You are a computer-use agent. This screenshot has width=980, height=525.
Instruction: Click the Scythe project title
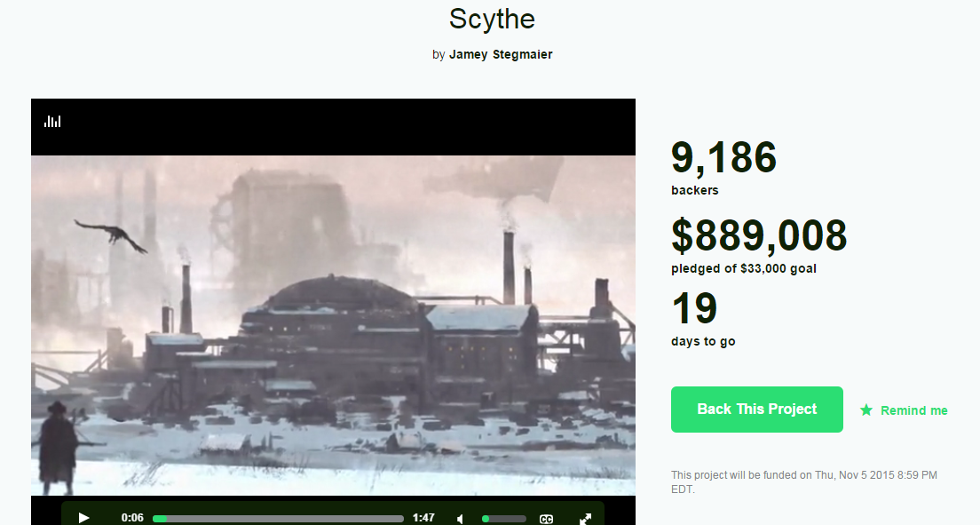tap(492, 19)
